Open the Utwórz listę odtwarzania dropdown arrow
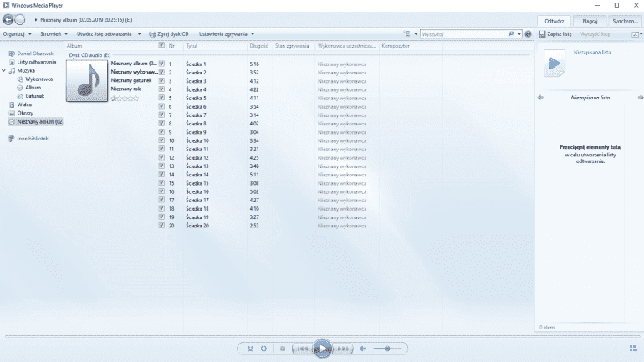 [139, 34]
